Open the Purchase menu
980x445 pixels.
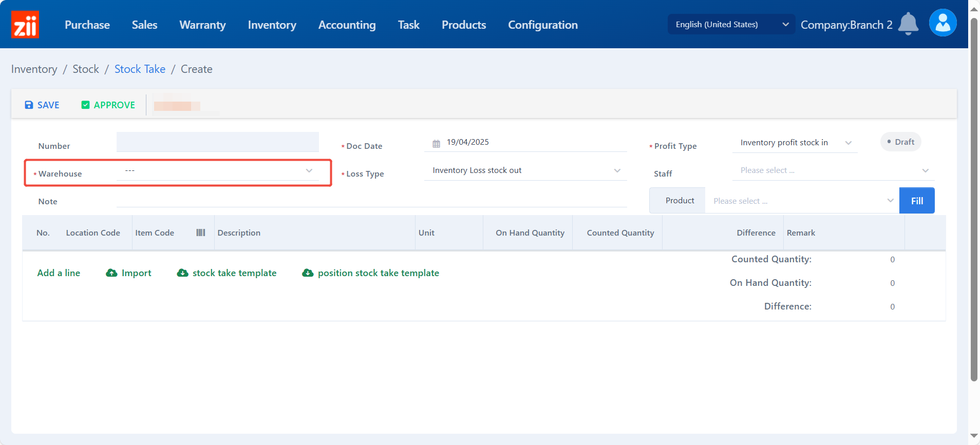point(87,25)
